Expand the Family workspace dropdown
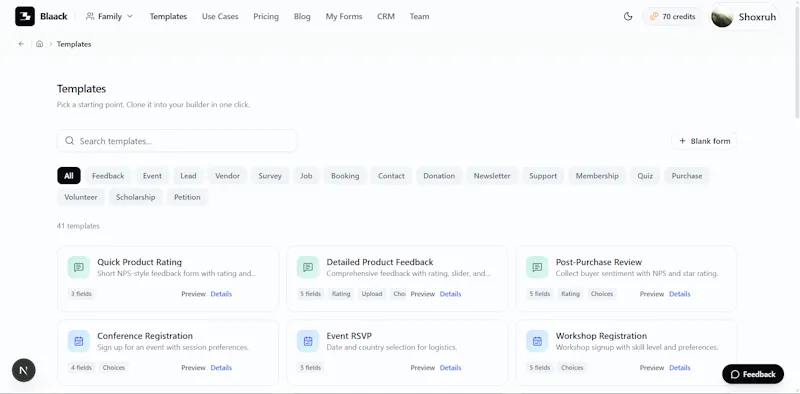 click(x=109, y=16)
